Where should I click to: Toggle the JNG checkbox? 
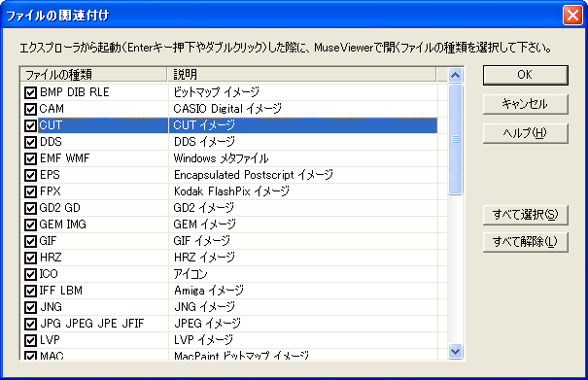click(x=30, y=307)
